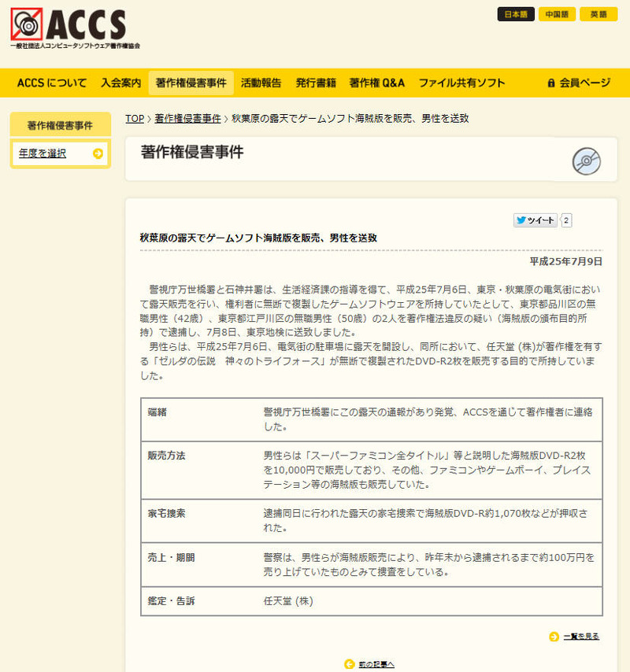Click 著作権侵害事件 breadcrumb link
630x672 pixels.
pyautogui.click(x=187, y=118)
